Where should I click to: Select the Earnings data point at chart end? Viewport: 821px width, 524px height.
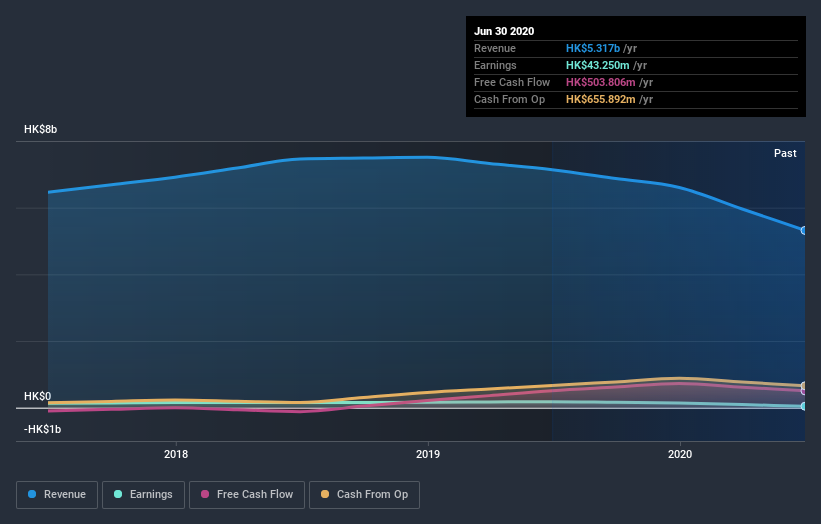point(803,406)
